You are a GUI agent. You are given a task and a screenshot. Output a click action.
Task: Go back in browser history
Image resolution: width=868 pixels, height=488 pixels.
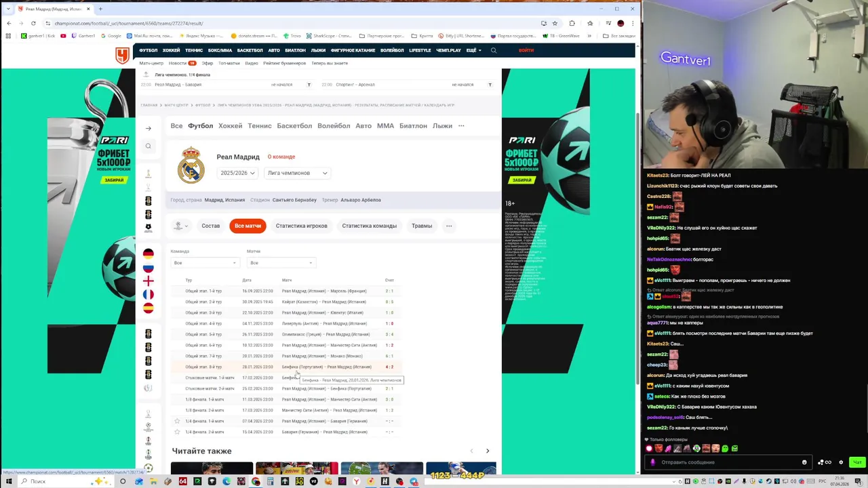[x=9, y=23]
